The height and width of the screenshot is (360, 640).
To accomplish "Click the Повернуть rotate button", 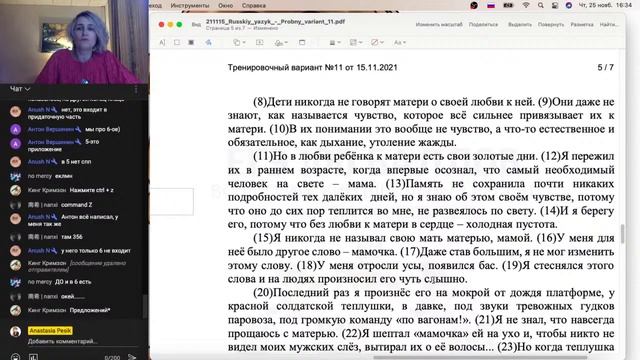I will [x=551, y=24].
